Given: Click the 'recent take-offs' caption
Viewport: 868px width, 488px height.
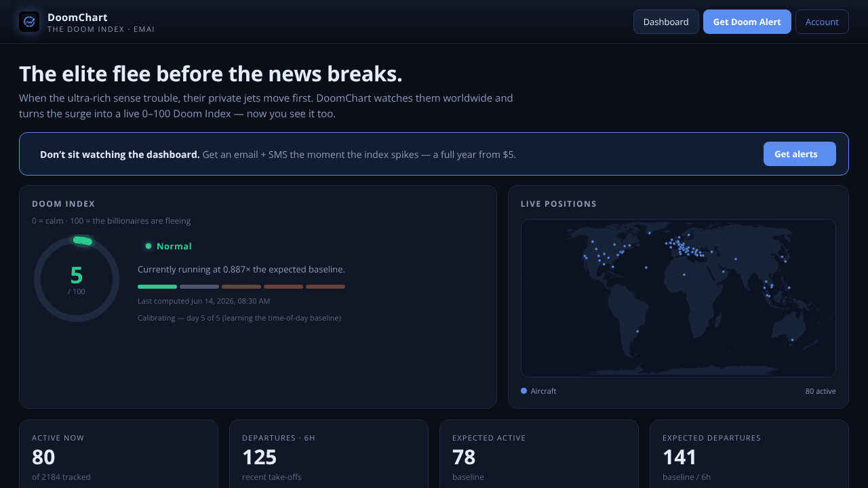Looking at the screenshot, I should tap(271, 477).
